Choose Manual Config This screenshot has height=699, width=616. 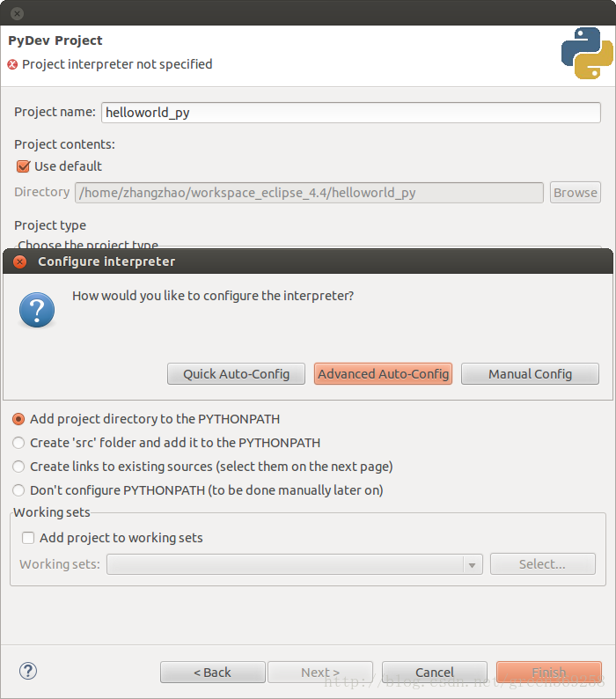pos(530,373)
